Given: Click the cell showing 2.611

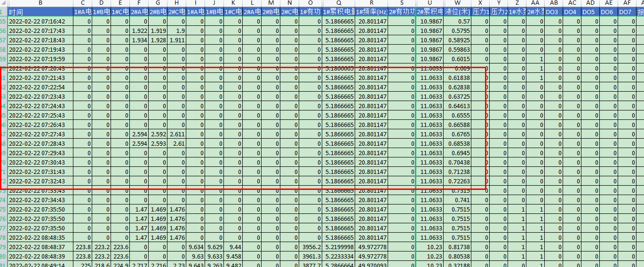Looking at the screenshot, I should [x=176, y=134].
